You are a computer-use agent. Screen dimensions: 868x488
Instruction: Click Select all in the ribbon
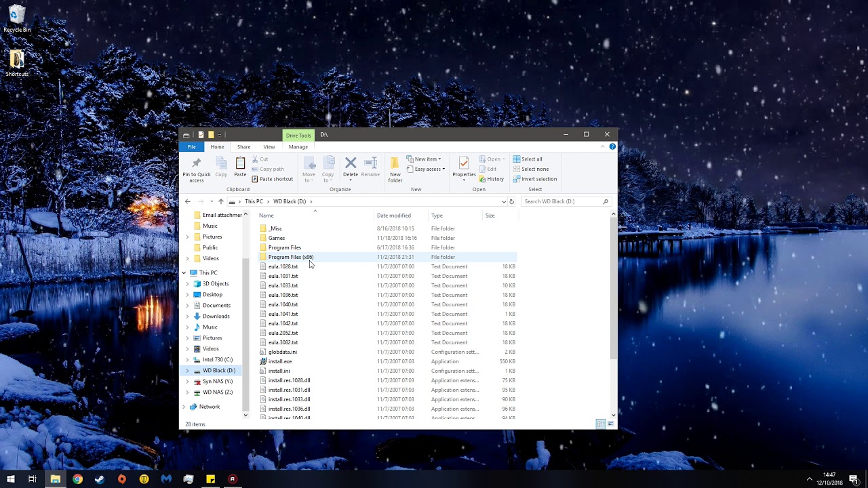(528, 159)
